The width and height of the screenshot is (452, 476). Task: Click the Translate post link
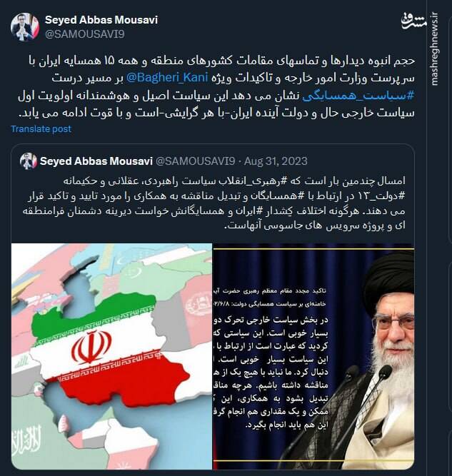click(41, 129)
